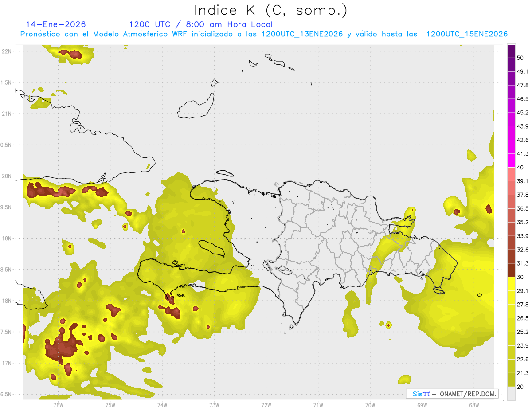This screenshot has height=411, width=532.
Task: Click the light gray swatch below 20
Action: [512, 394]
